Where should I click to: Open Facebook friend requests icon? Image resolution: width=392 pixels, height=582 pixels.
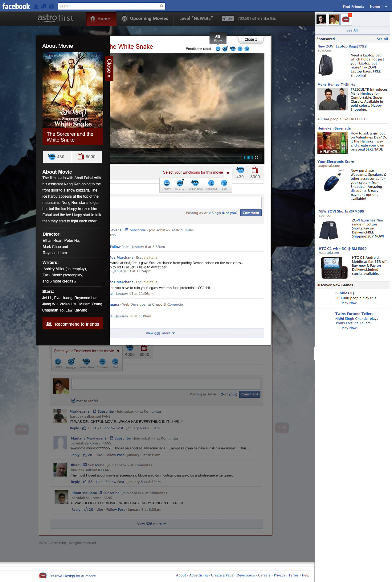[36, 6]
